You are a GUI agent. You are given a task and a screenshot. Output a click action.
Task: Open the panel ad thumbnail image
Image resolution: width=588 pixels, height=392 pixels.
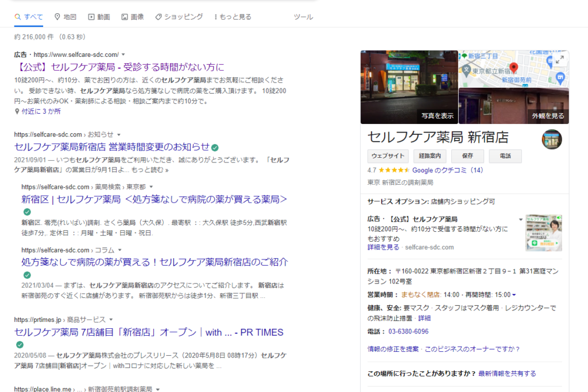544,232
